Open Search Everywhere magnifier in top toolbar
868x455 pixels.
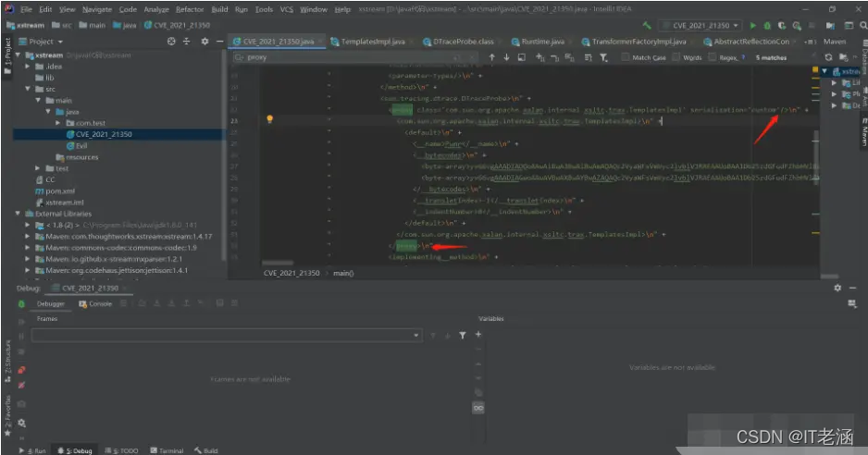point(863,26)
